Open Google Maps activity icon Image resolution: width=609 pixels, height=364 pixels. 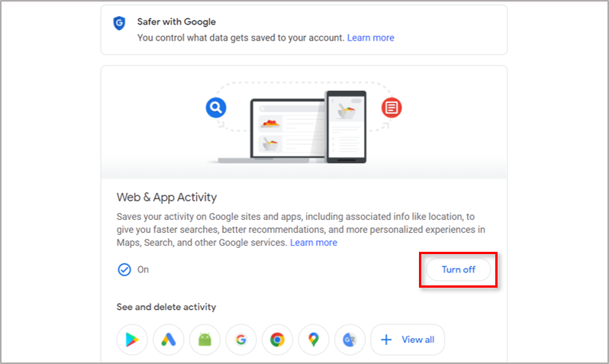314,340
